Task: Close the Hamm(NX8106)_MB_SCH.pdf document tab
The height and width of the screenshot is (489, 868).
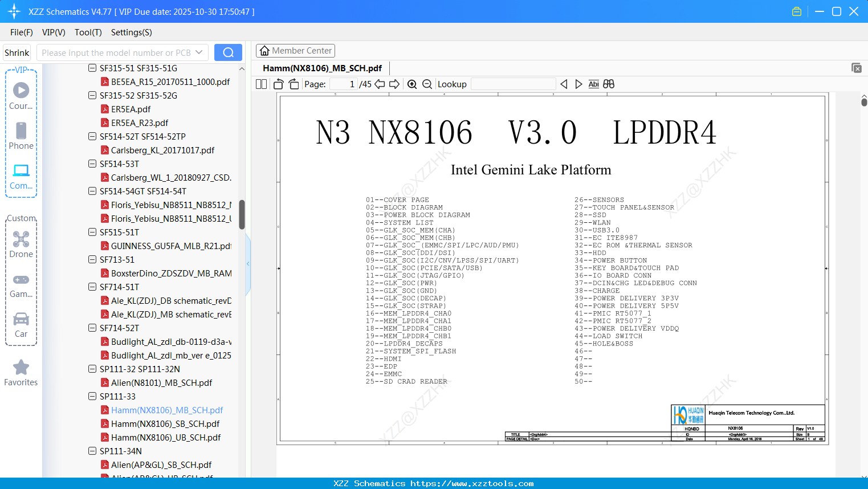Action: click(857, 68)
